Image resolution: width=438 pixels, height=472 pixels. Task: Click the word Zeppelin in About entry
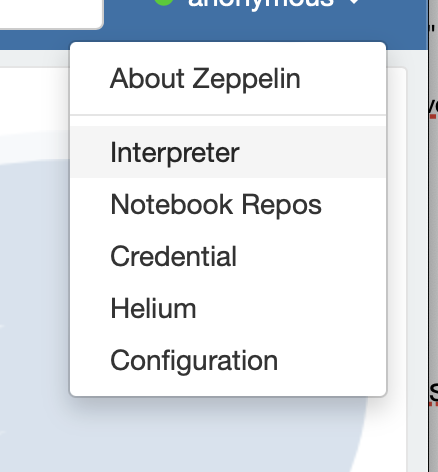[x=246, y=79]
